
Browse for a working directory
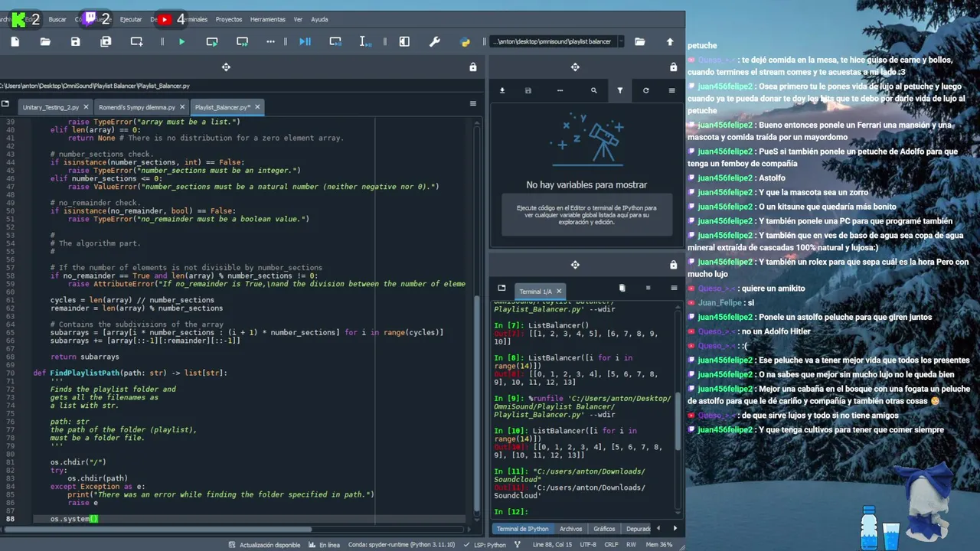click(x=640, y=41)
